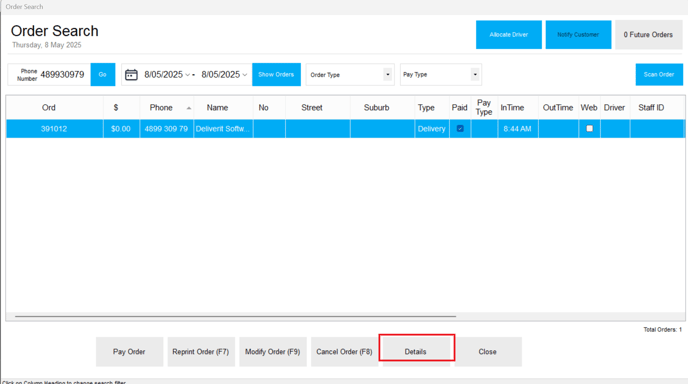
Task: Expand the Order Type dropdown
Action: coord(387,75)
